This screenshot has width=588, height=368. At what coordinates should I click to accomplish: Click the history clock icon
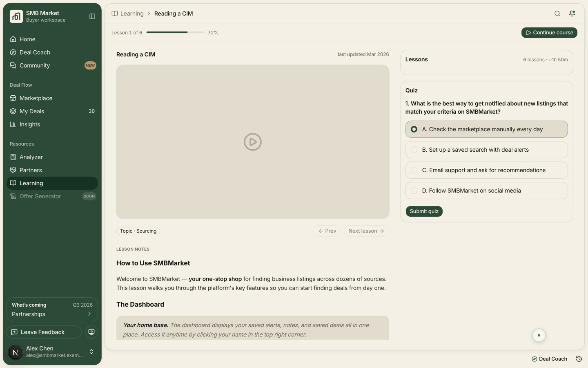tap(579, 359)
